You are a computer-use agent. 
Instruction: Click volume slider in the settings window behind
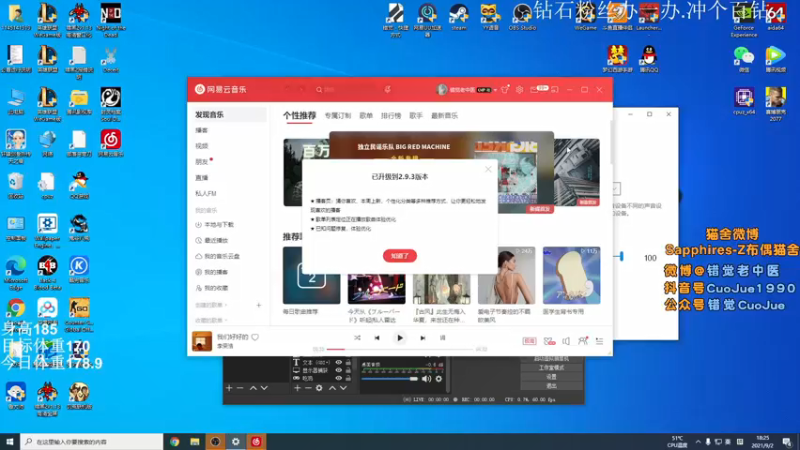[620, 257]
